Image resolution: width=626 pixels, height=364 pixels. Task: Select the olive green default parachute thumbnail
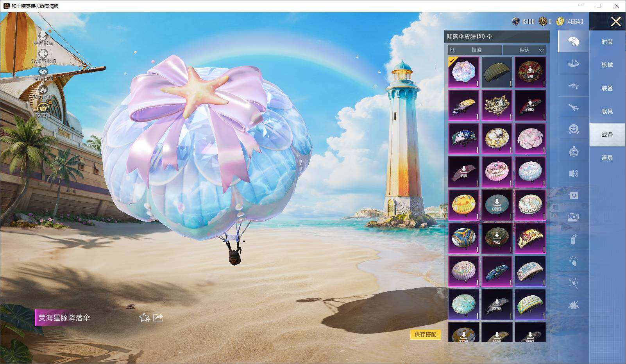coord(497,72)
